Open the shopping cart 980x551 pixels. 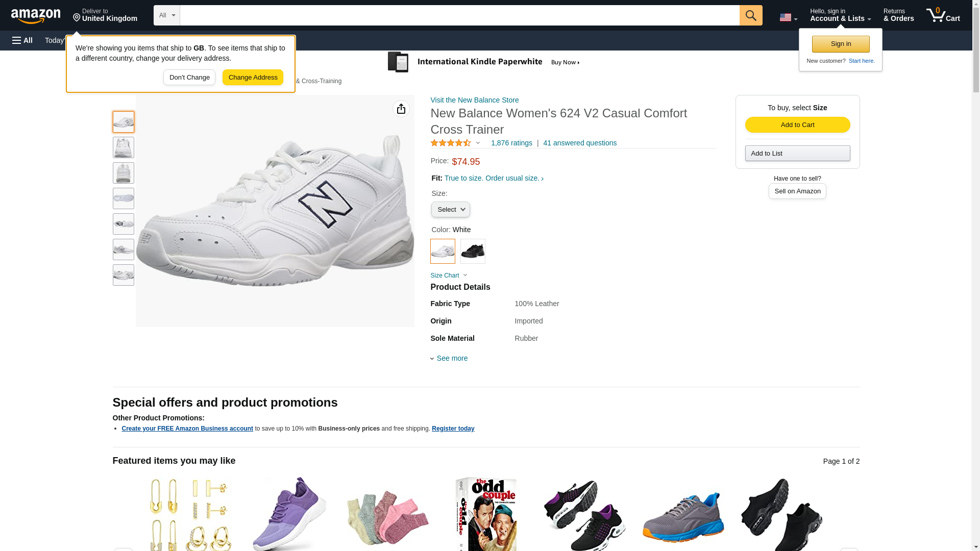pyautogui.click(x=943, y=15)
